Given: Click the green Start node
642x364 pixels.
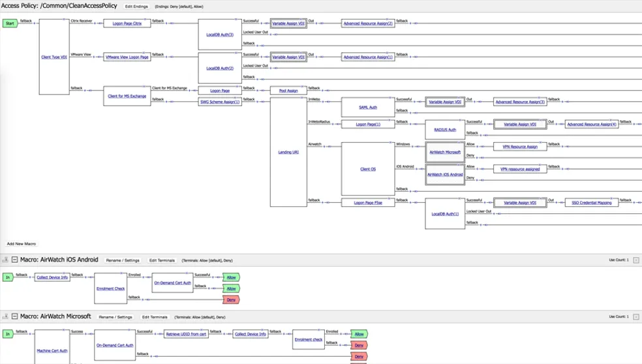Looking at the screenshot, I should coord(10,23).
